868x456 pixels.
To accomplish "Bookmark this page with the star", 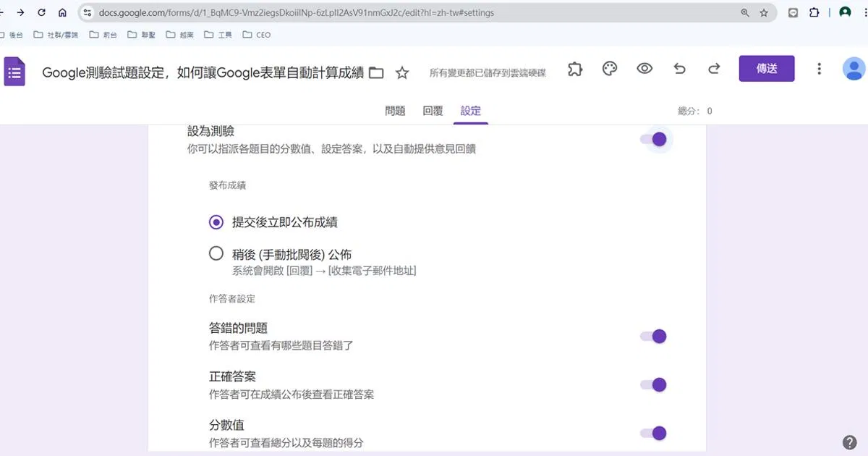I will click(764, 12).
